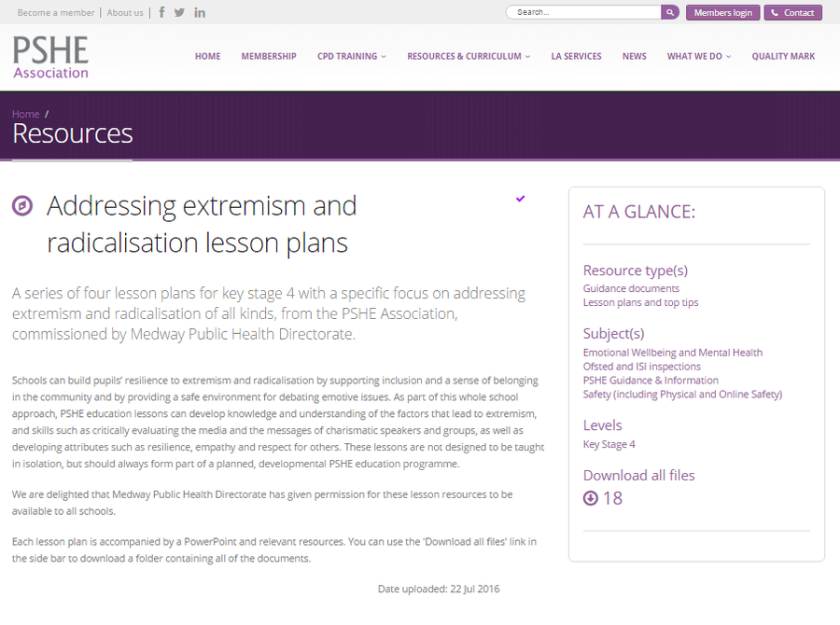Image resolution: width=840 pixels, height=625 pixels.
Task: Click the PSHE Association logo
Action: [49, 56]
